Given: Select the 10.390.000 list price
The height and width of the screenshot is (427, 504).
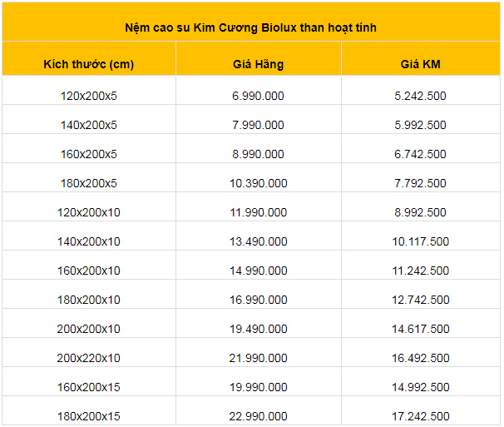Looking at the screenshot, I should (258, 183).
